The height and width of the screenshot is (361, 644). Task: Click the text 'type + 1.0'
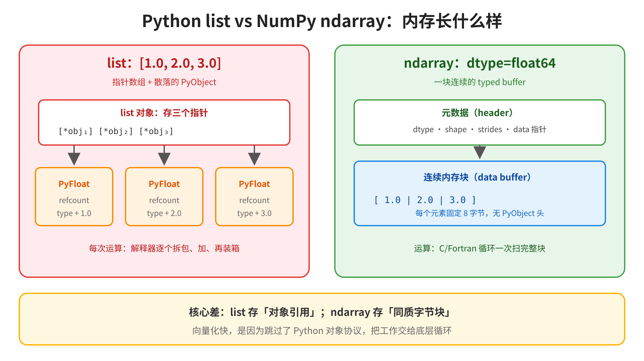(x=74, y=213)
